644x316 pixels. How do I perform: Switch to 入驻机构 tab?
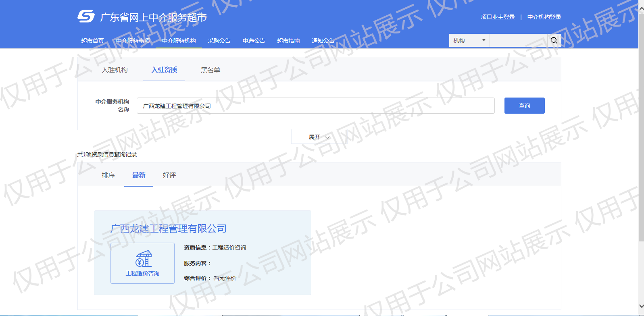[115, 70]
